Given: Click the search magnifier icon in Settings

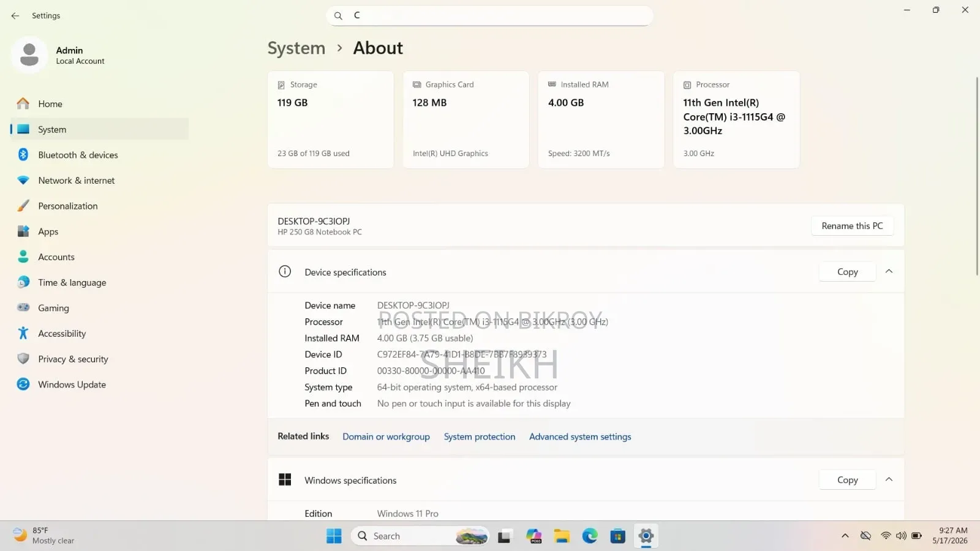Looking at the screenshot, I should (338, 16).
